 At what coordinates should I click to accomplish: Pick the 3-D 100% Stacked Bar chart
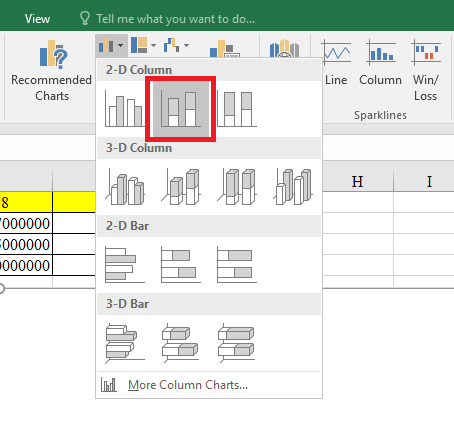(237, 343)
